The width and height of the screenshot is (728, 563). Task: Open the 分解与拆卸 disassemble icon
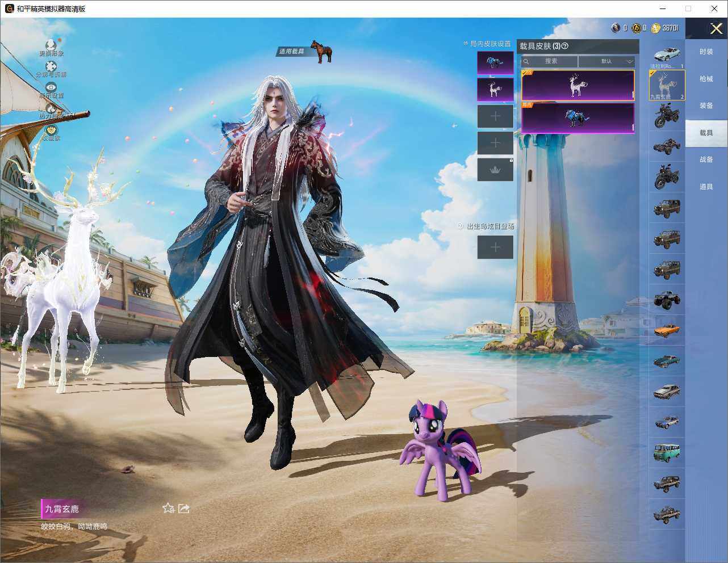(51, 66)
